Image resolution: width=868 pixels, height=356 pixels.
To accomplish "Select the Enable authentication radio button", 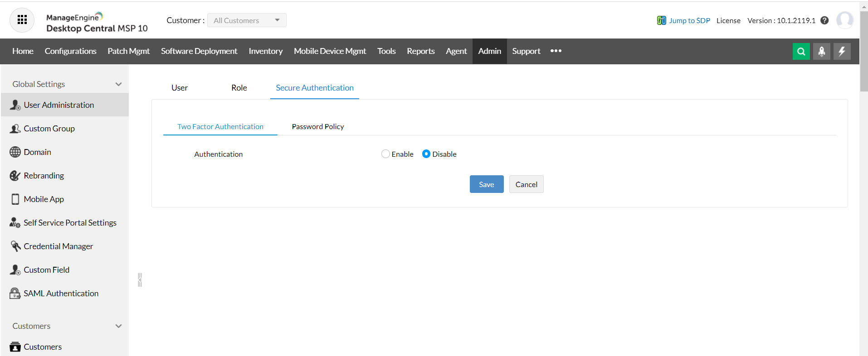I will pyautogui.click(x=385, y=154).
